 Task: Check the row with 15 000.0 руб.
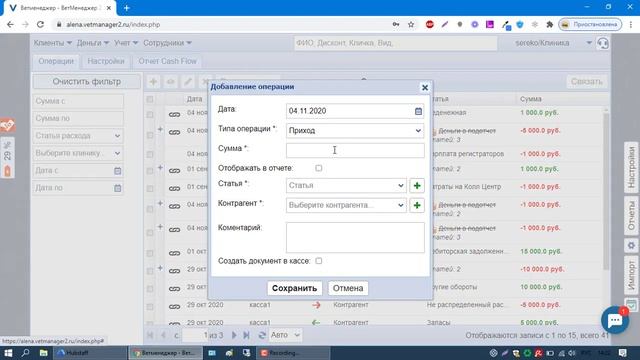(150, 253)
